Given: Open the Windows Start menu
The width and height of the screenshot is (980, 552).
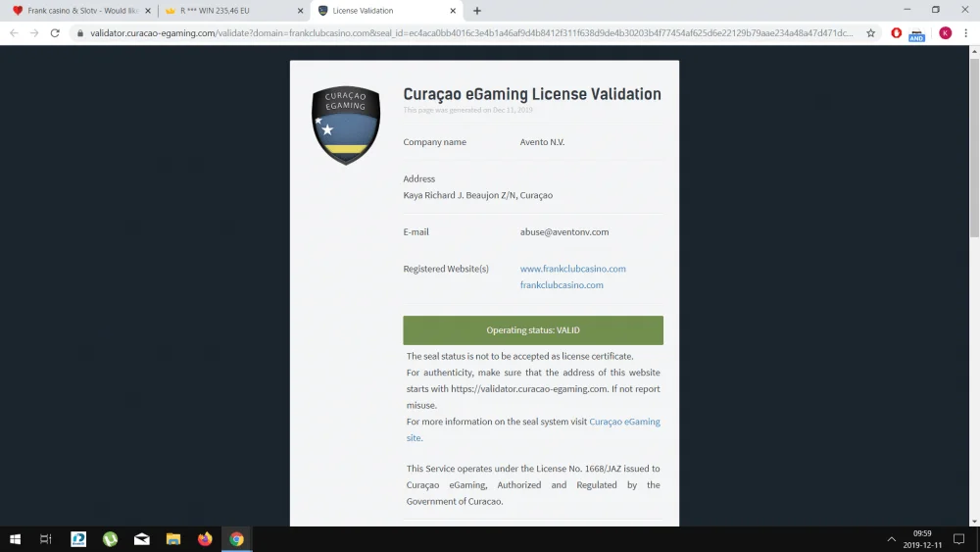Looking at the screenshot, I should [x=15, y=539].
